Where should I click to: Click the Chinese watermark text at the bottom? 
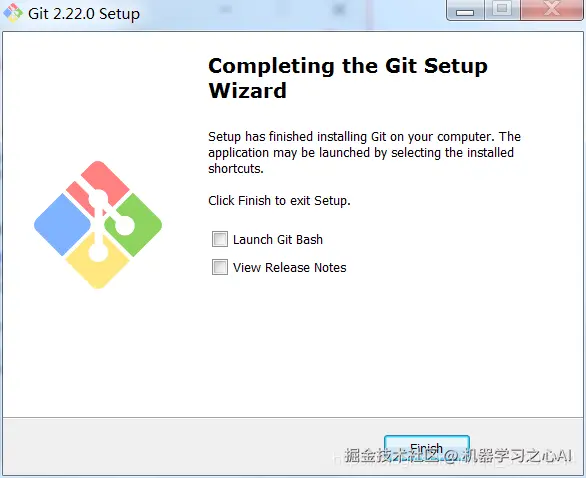459,456
